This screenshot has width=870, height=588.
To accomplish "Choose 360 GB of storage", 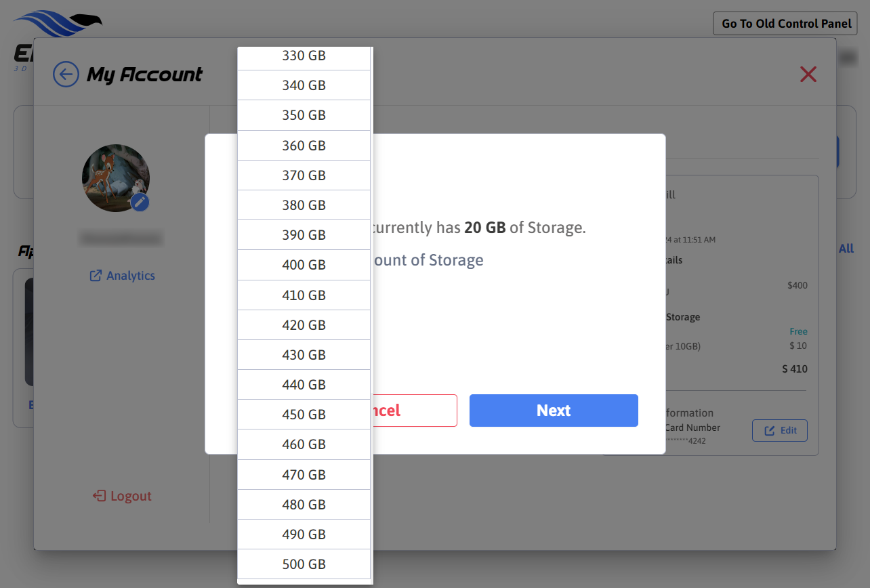I will coord(304,146).
